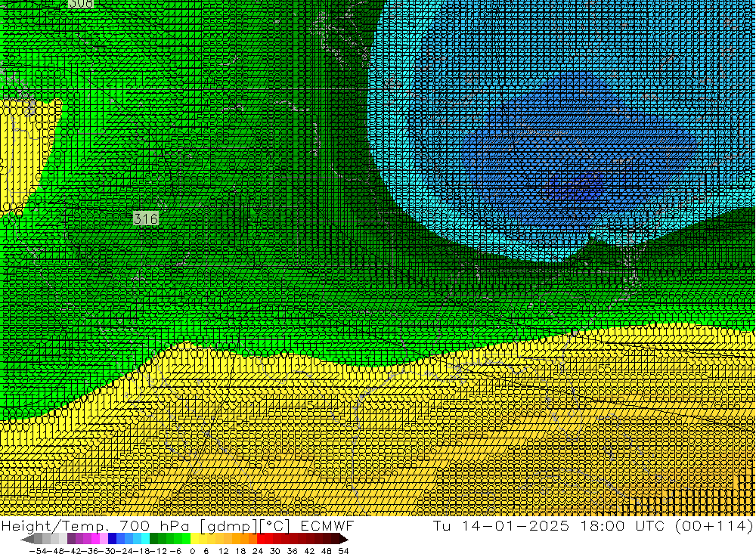Click the dark blue swatch in the legend
This screenshot has height=554, width=756.
tap(113, 539)
